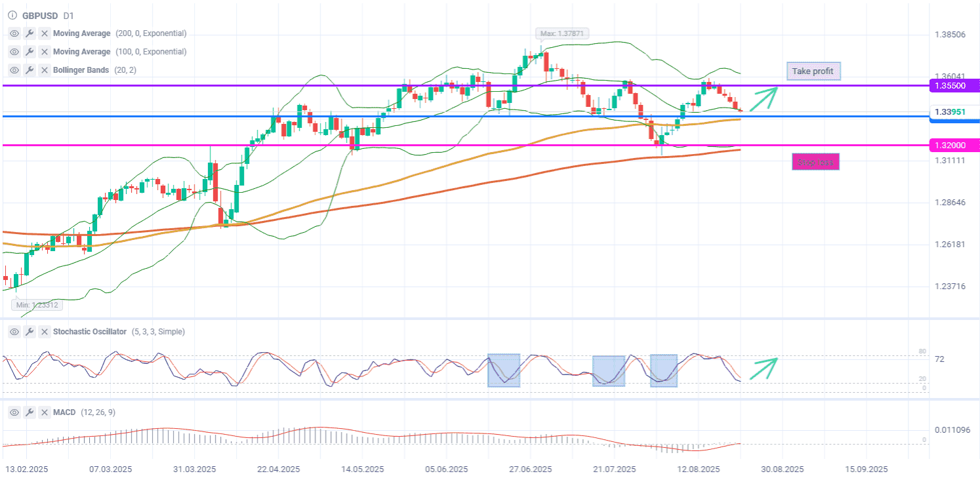Click the info icon beside GBPUSD
This screenshot has height=478, width=980.
coord(12,14)
